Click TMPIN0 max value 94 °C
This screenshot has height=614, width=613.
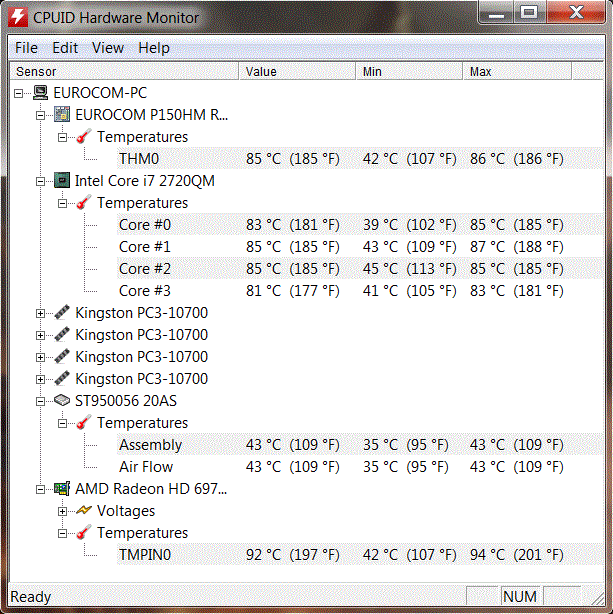pyautogui.click(x=517, y=554)
